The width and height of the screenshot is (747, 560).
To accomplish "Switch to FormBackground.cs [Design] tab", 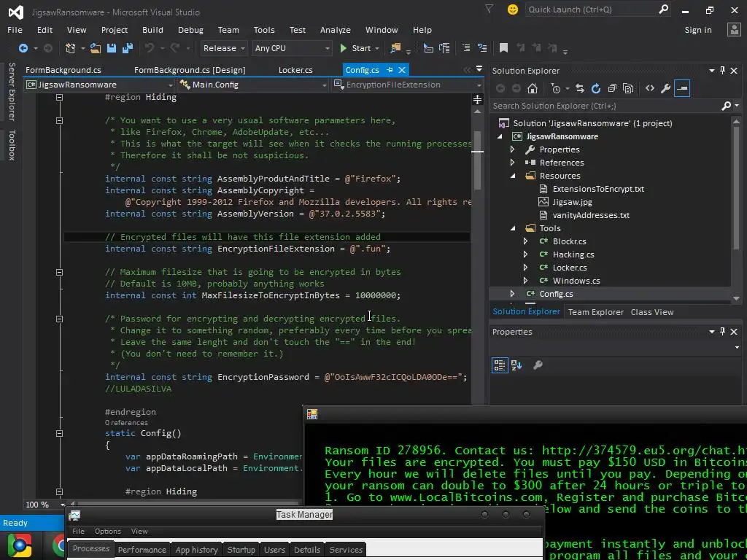I will pos(190,70).
